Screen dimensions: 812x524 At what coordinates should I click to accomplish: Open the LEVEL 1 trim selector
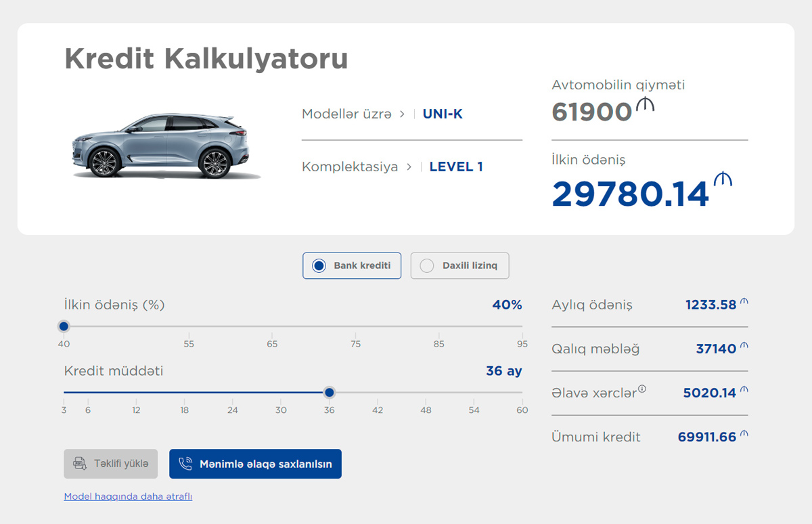(x=456, y=167)
